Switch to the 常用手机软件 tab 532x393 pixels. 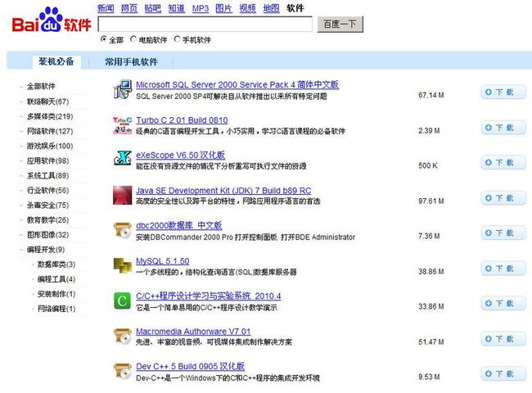pyautogui.click(x=131, y=61)
